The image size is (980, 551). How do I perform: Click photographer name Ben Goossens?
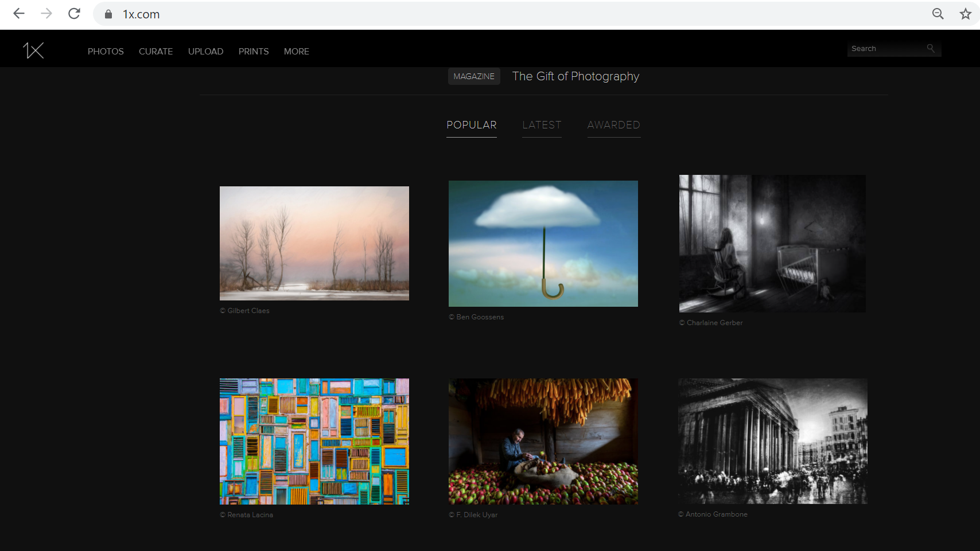tap(480, 317)
